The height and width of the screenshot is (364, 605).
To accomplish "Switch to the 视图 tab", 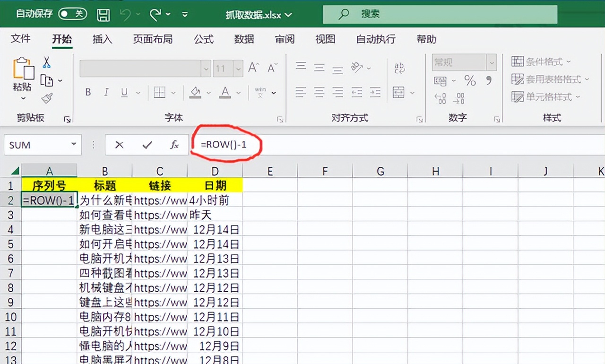I will click(325, 39).
